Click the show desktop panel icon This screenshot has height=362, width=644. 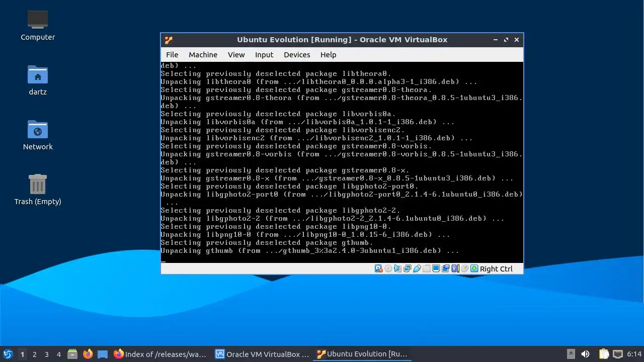[103, 354]
